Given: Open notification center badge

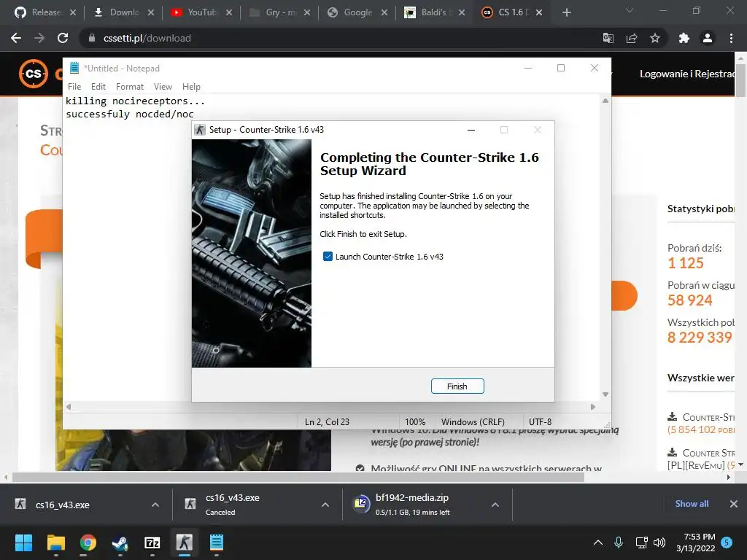Looking at the screenshot, I should [x=727, y=542].
